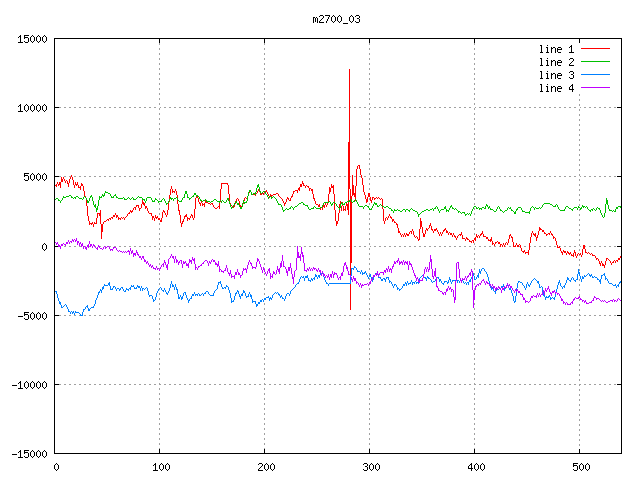Click the -5000 y-axis tick label

coord(32,316)
